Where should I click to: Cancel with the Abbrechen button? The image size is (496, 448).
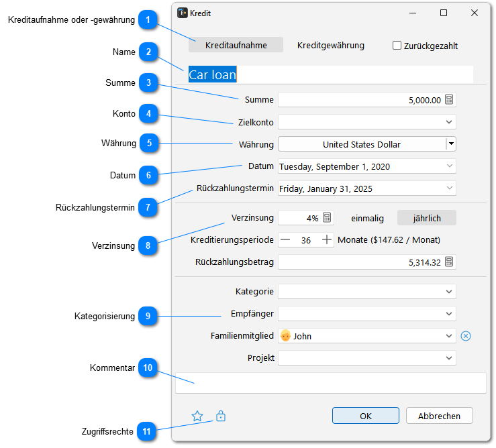(x=439, y=415)
